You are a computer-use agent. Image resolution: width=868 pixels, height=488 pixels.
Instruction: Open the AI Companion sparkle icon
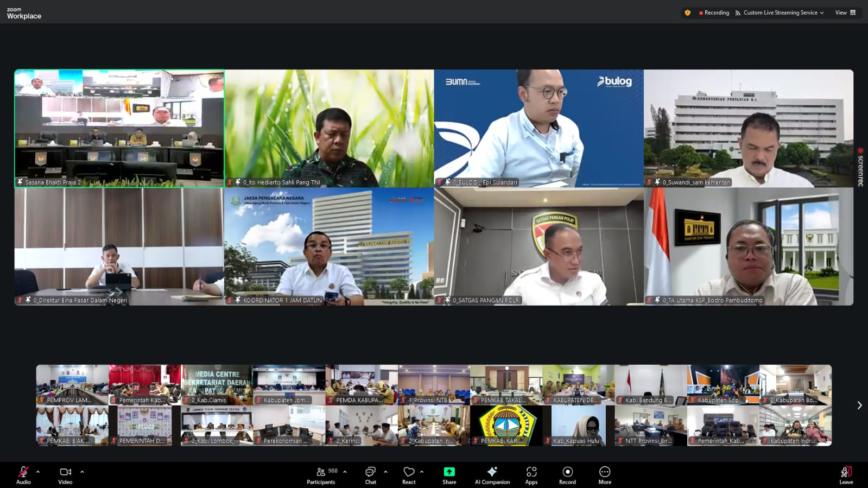[492, 472]
